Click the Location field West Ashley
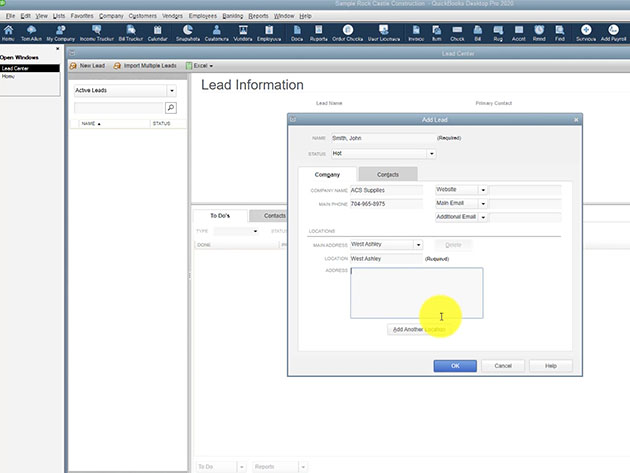Viewport: 630px width, 473px height. [386, 259]
